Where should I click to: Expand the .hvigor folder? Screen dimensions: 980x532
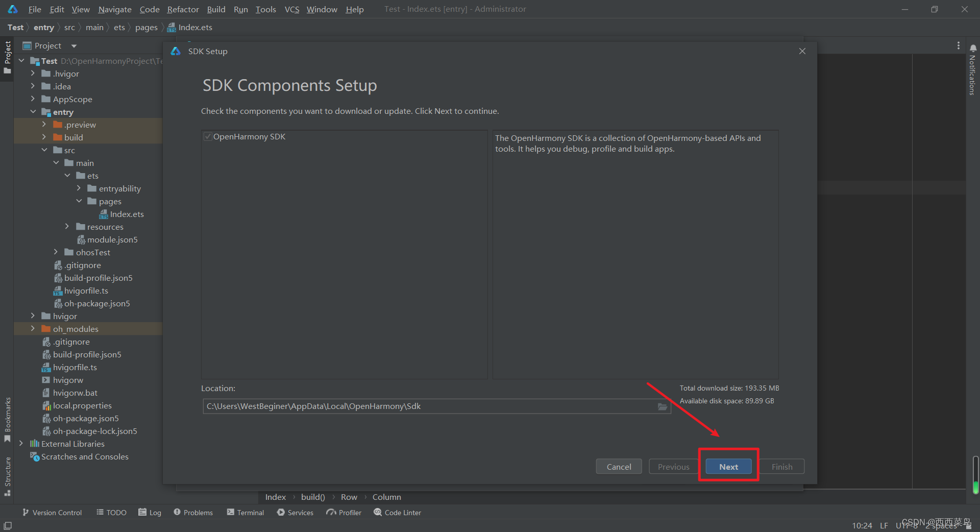[33, 74]
